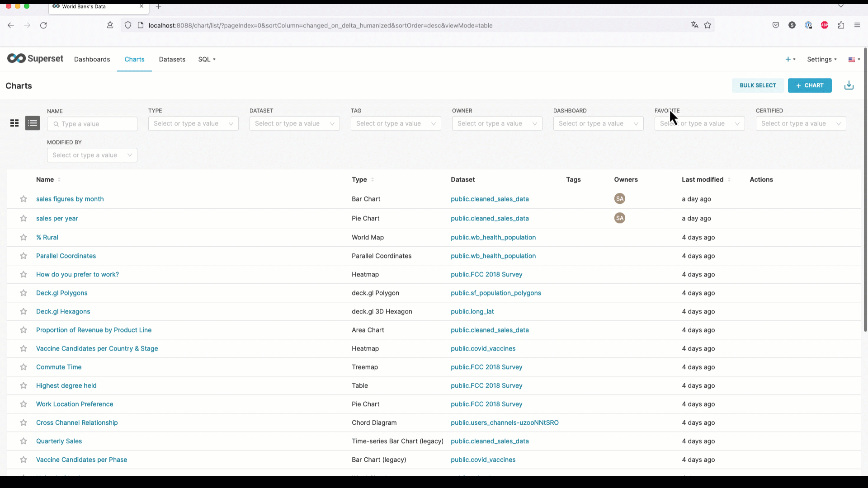The image size is (868, 488).
Task: Click the favorite star for 'sales per year'
Action: [x=23, y=217]
